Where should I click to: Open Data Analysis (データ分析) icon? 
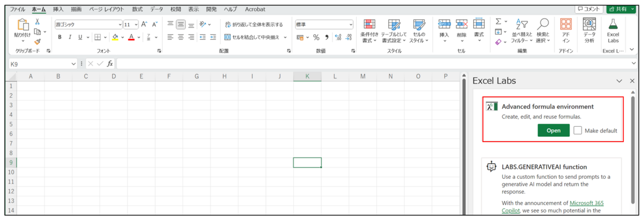click(x=589, y=24)
